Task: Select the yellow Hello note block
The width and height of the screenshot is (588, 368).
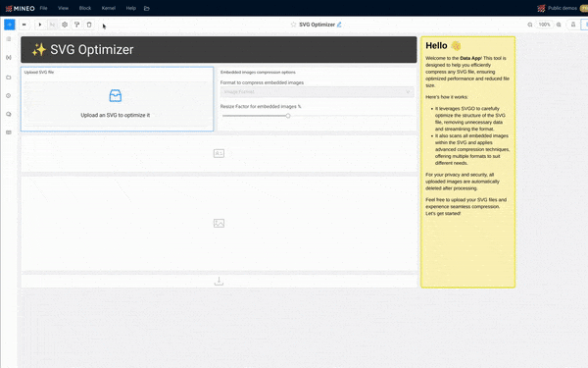Action: [x=468, y=162]
